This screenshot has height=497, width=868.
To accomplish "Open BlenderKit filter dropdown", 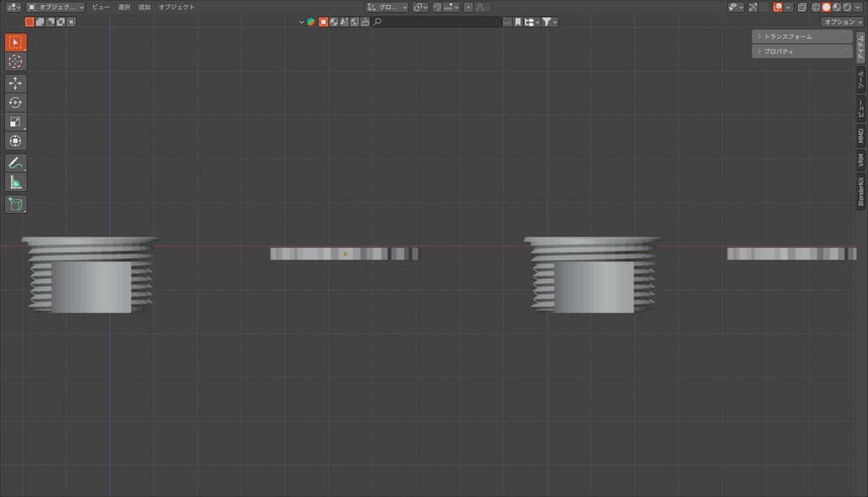I will (x=549, y=21).
